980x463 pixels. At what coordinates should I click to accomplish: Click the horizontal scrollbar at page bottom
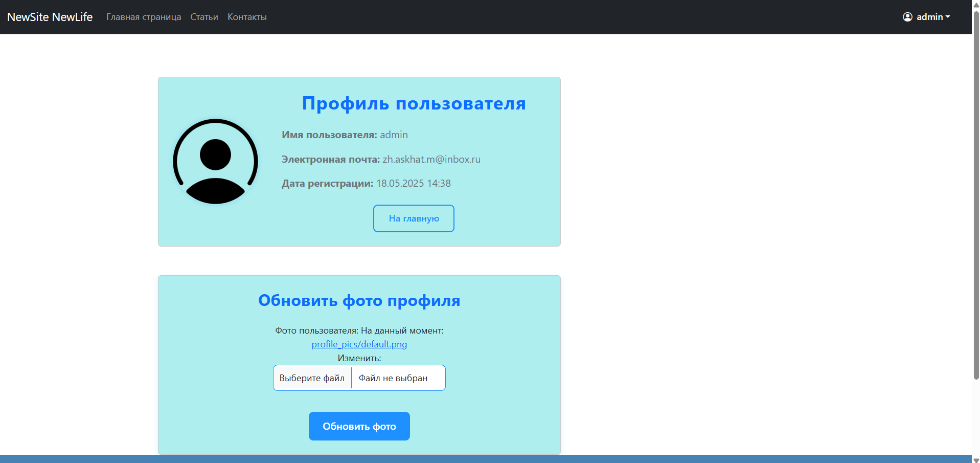tap(486, 459)
